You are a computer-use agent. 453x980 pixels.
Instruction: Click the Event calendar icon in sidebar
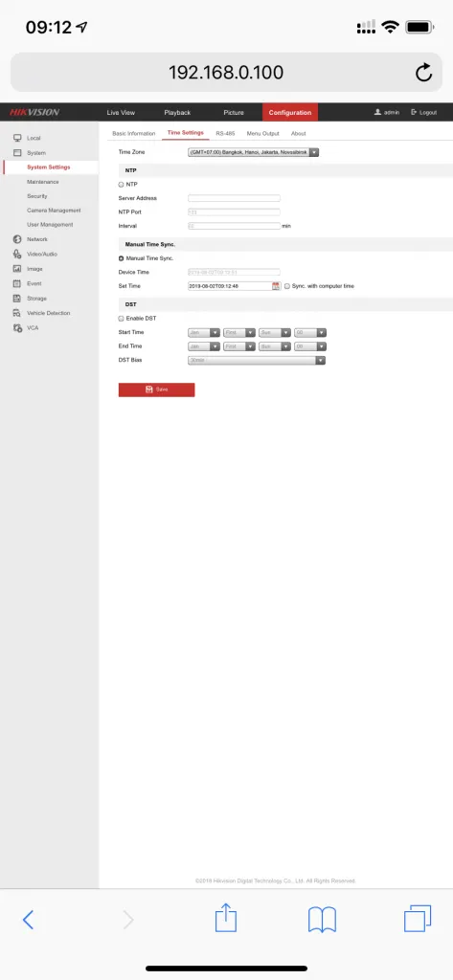click(17, 283)
